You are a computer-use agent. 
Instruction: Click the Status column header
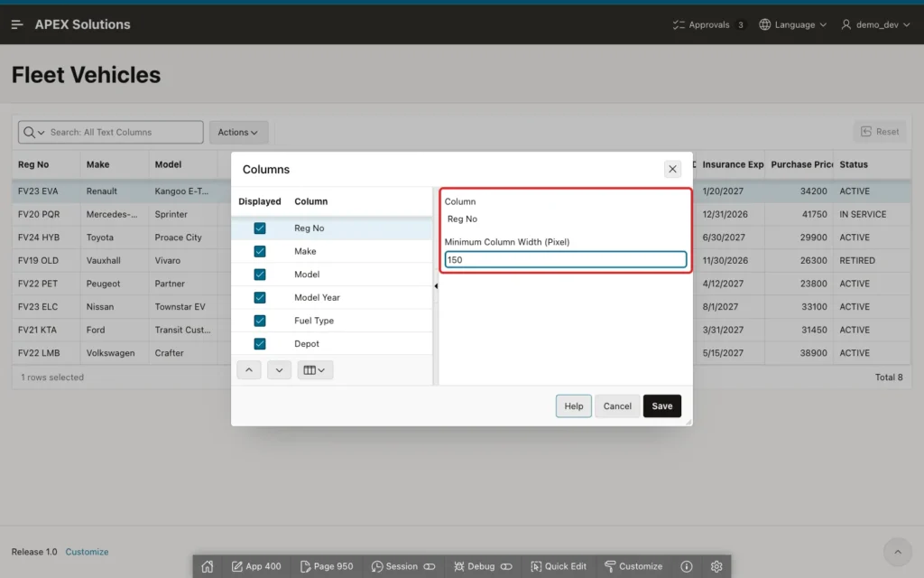tap(873, 164)
